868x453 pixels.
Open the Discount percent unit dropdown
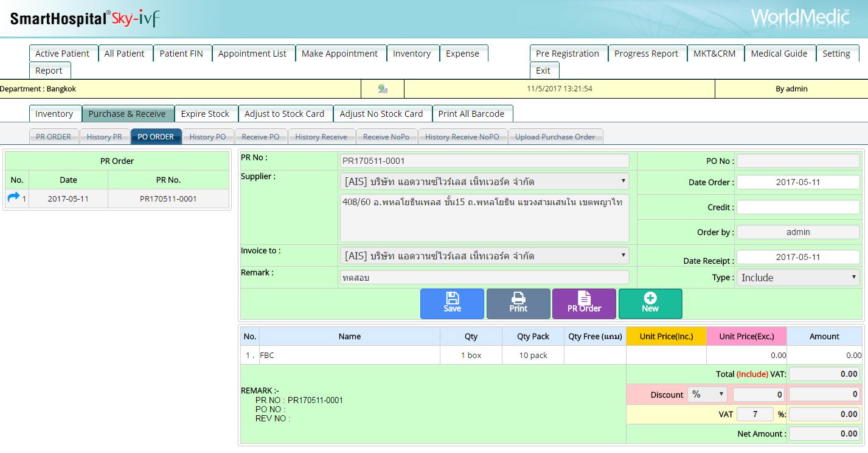(707, 395)
